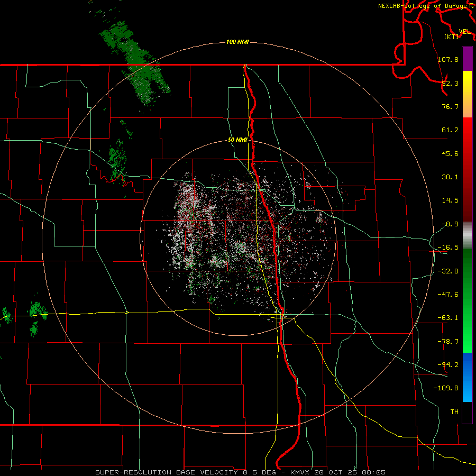Image resolution: width=476 pixels, height=476 pixels.
Task: Click the red segment of velocity color bar
Action: coord(467,169)
